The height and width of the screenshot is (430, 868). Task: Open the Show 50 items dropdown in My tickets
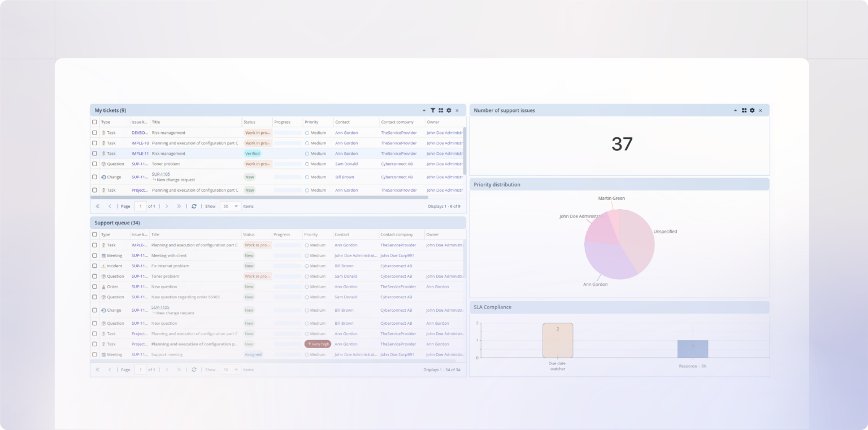[x=231, y=206]
